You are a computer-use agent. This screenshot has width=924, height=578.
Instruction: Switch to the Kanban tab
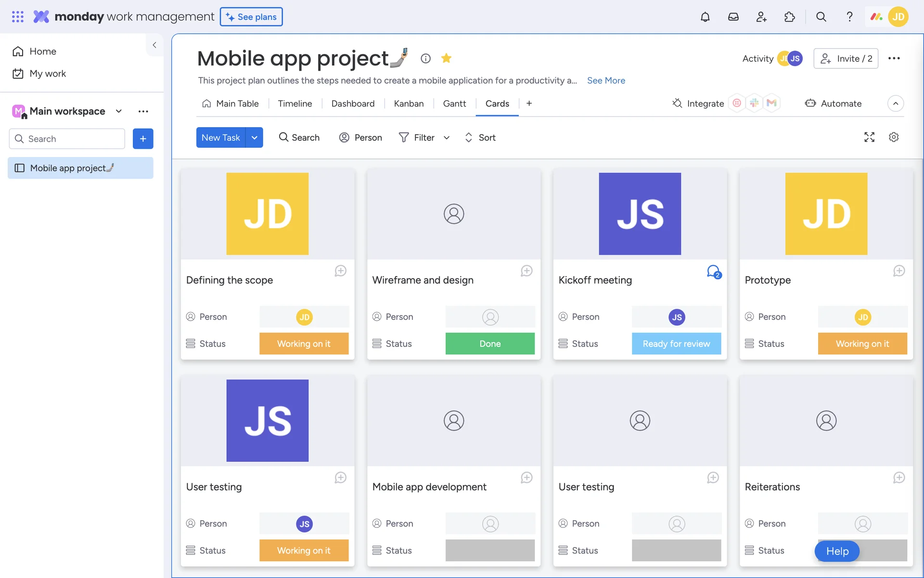click(409, 104)
